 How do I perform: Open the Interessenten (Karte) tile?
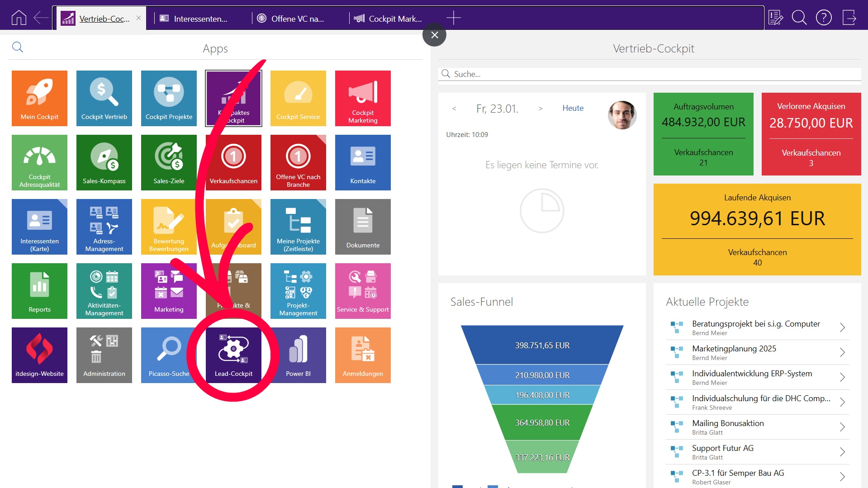click(x=39, y=227)
